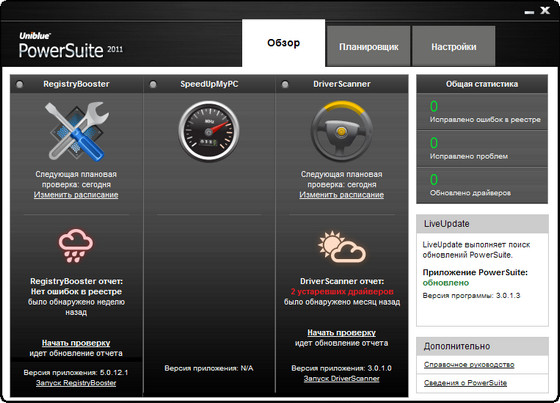Click the green обновлено status text

click(x=446, y=283)
